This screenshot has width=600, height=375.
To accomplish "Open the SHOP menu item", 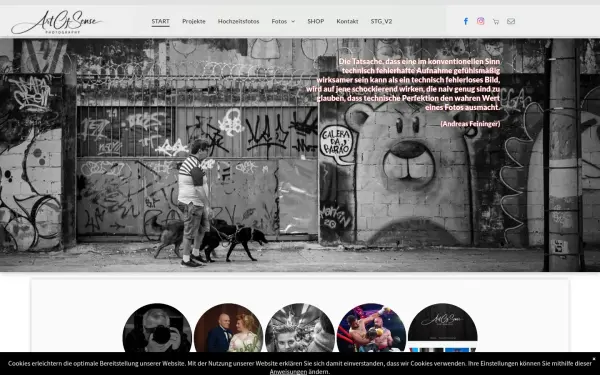I will click(316, 21).
